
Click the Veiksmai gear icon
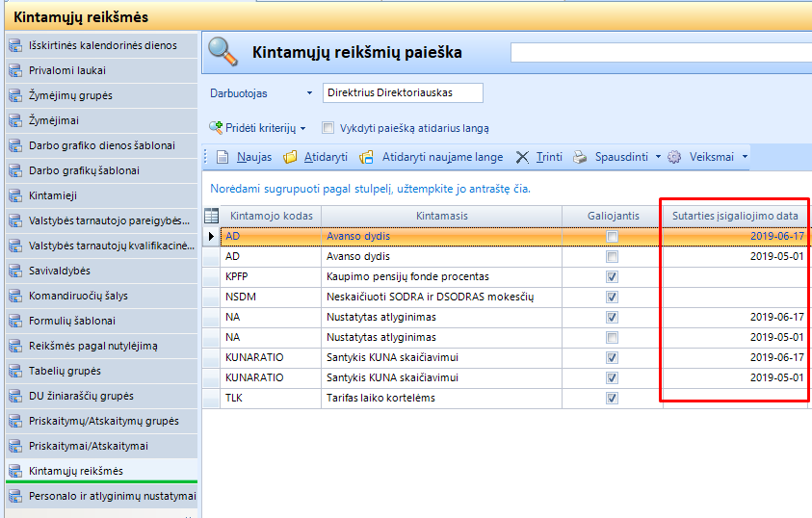click(x=674, y=157)
